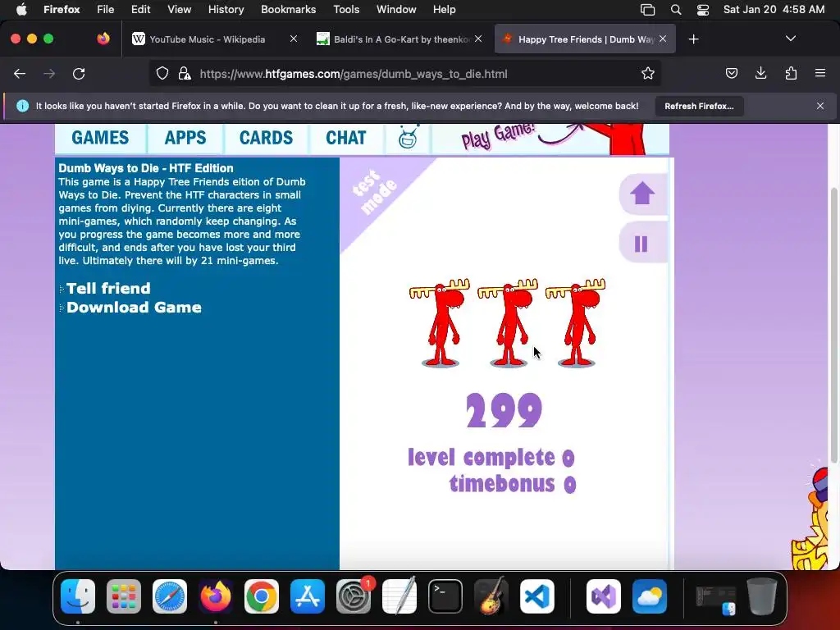Open the Apple menu
Screen dimensions: 840x630
(21, 10)
